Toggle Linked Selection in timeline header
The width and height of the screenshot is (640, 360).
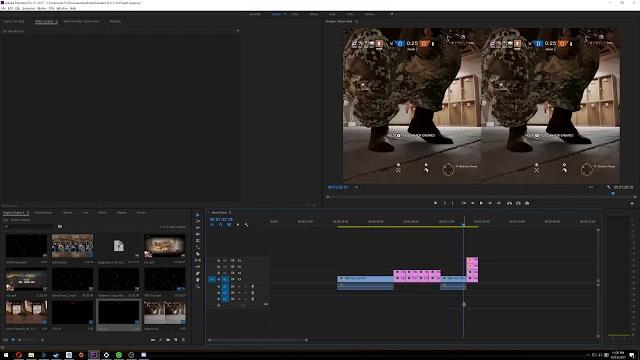click(229, 225)
